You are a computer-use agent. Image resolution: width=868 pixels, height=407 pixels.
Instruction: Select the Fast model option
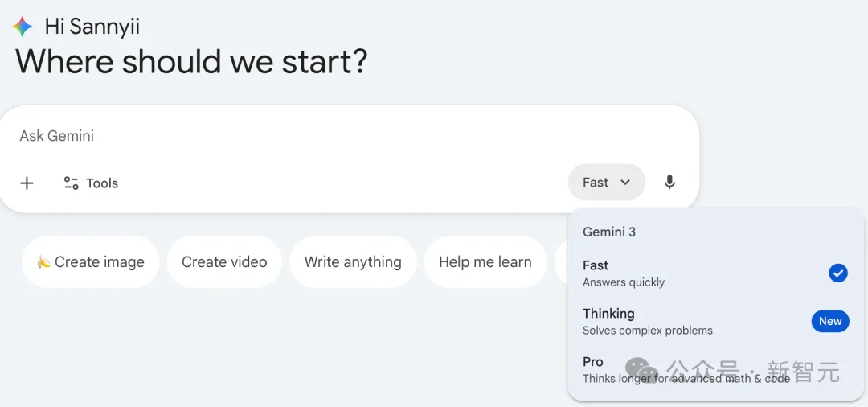click(624, 273)
